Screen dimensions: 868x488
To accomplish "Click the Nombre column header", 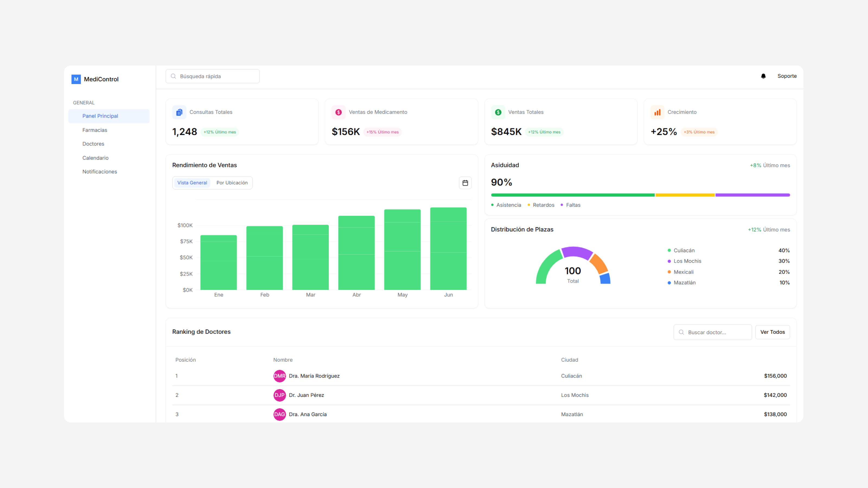I will 283,360.
